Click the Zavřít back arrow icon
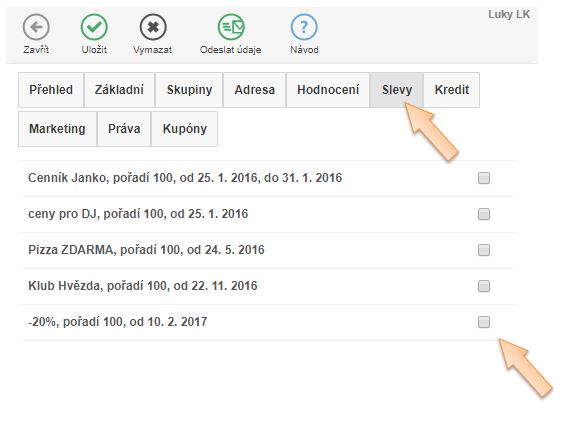 (x=36, y=27)
